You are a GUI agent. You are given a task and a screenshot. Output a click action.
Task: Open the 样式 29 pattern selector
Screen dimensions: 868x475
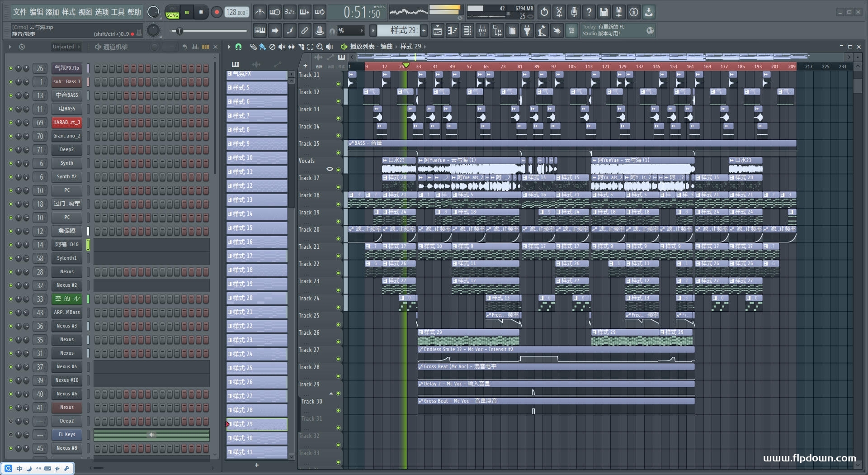(398, 31)
